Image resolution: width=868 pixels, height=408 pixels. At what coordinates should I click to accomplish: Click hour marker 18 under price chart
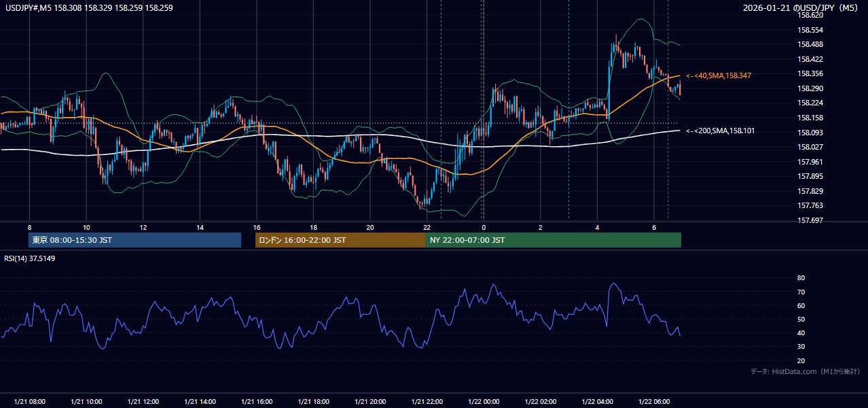pos(313,227)
